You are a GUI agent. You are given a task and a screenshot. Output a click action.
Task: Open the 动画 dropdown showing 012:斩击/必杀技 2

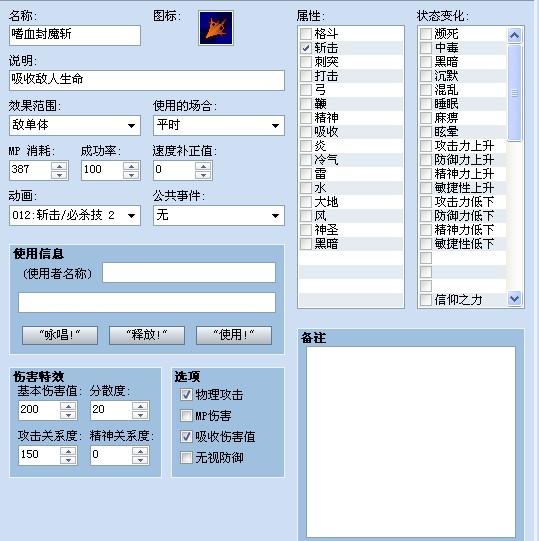pos(75,215)
